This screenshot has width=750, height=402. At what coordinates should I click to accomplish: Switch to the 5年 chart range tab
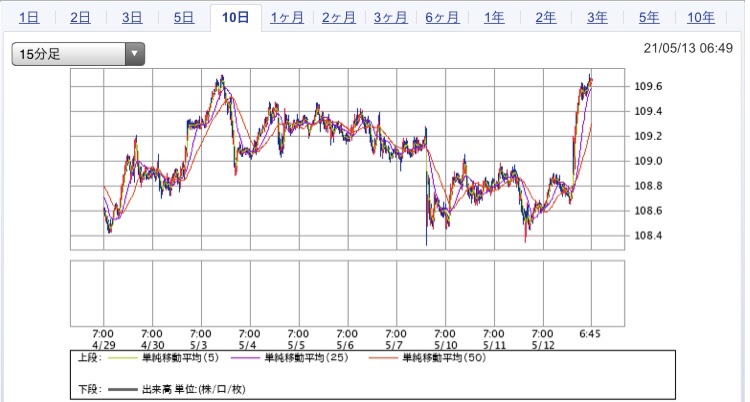coord(649,18)
